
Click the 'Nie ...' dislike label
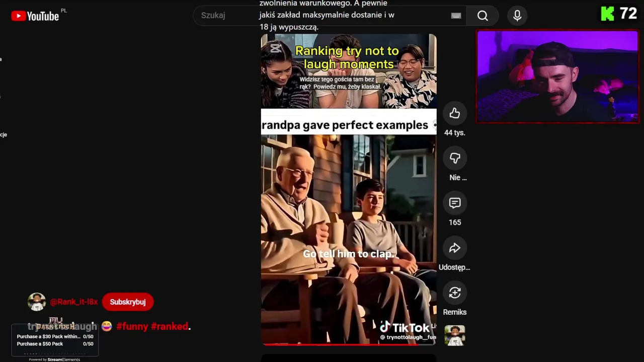coord(458,177)
